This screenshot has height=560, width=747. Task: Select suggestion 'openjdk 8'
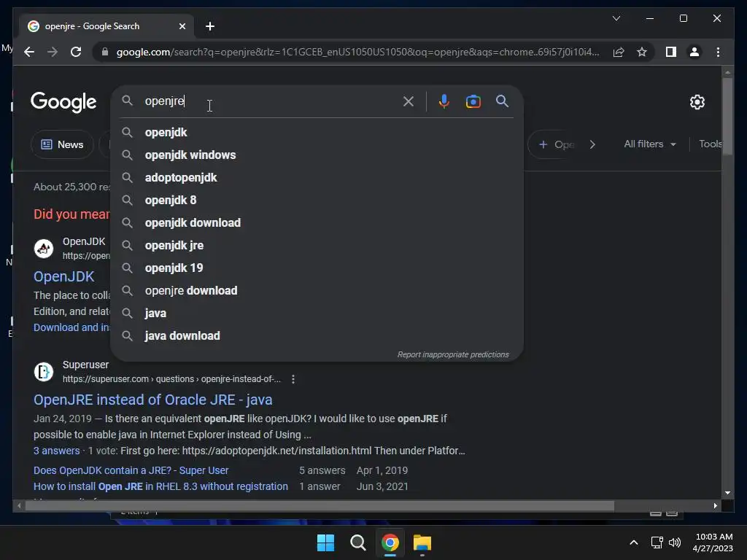(x=317, y=200)
